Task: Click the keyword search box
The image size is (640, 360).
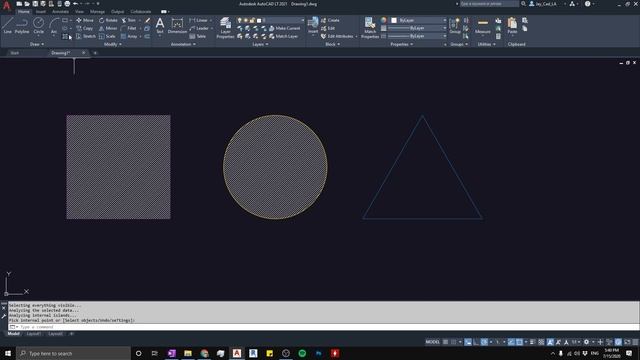Action: tap(489, 4)
